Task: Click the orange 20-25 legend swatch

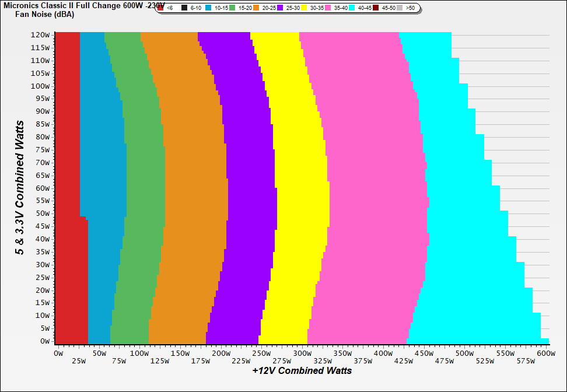Action: point(256,8)
